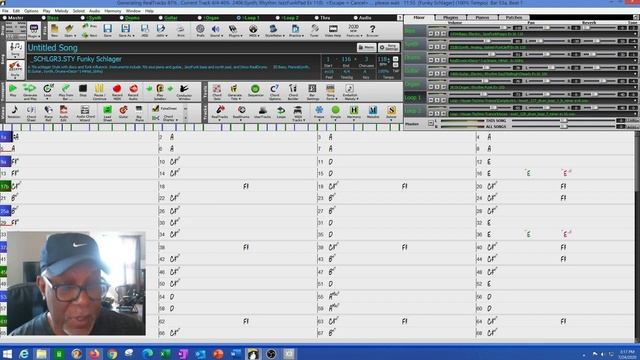Open Chord Options
The height and width of the screenshot is (360, 640).
coord(275,92)
